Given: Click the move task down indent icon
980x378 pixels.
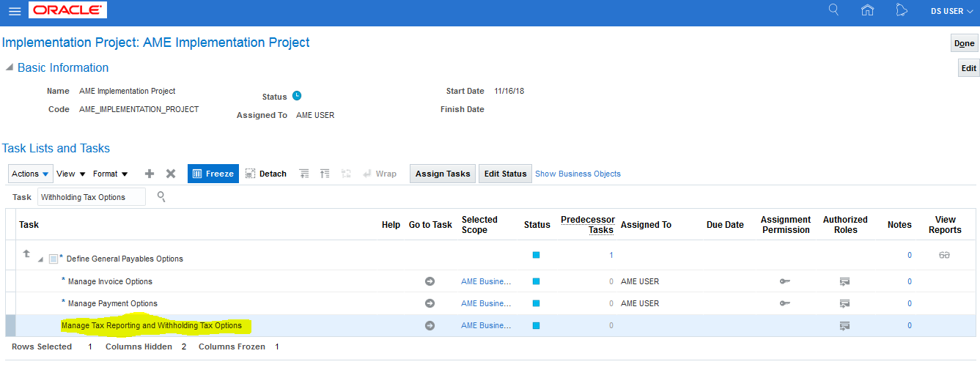Looking at the screenshot, I should 304,174.
